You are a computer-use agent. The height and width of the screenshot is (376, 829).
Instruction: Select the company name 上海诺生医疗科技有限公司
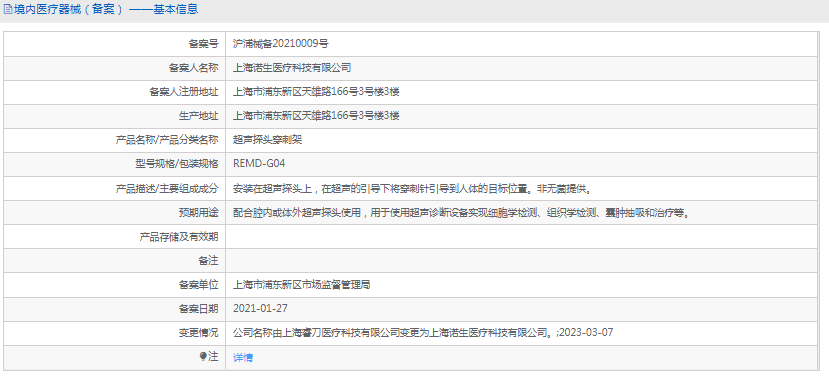click(292, 68)
